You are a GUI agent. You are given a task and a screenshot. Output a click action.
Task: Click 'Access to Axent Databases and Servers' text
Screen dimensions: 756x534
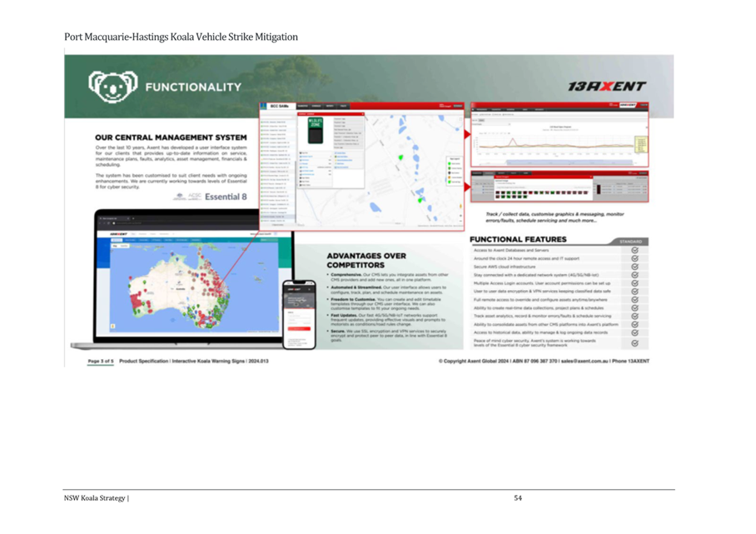511,251
